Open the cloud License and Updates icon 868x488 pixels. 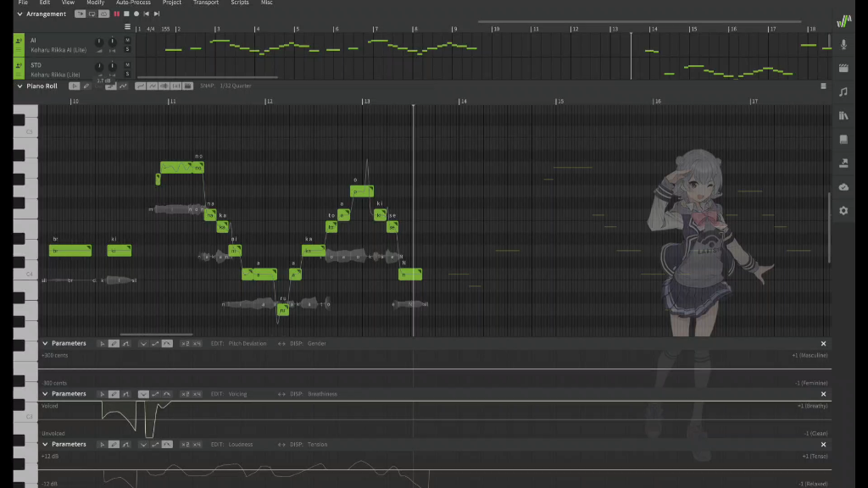pos(843,187)
